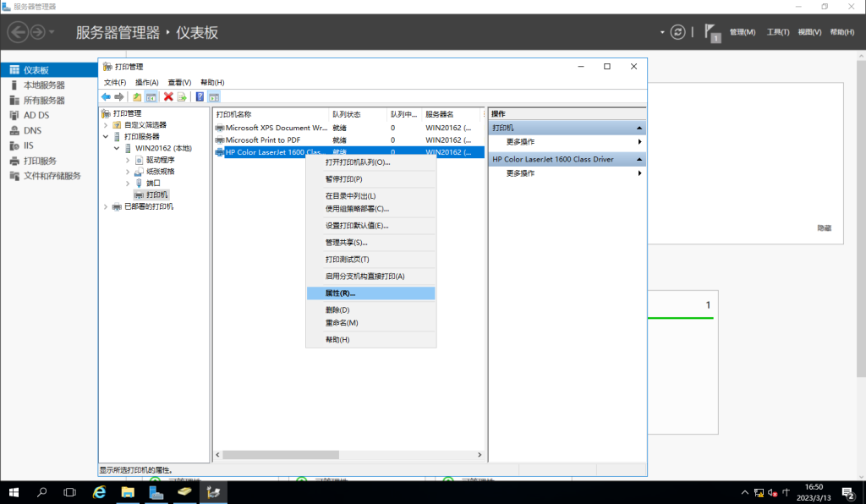Open 文件和存储服务 in Server Manager sidebar

(50, 176)
